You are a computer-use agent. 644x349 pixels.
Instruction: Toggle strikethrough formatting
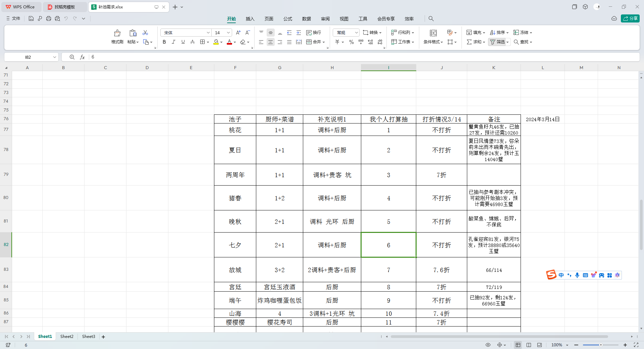pos(192,42)
